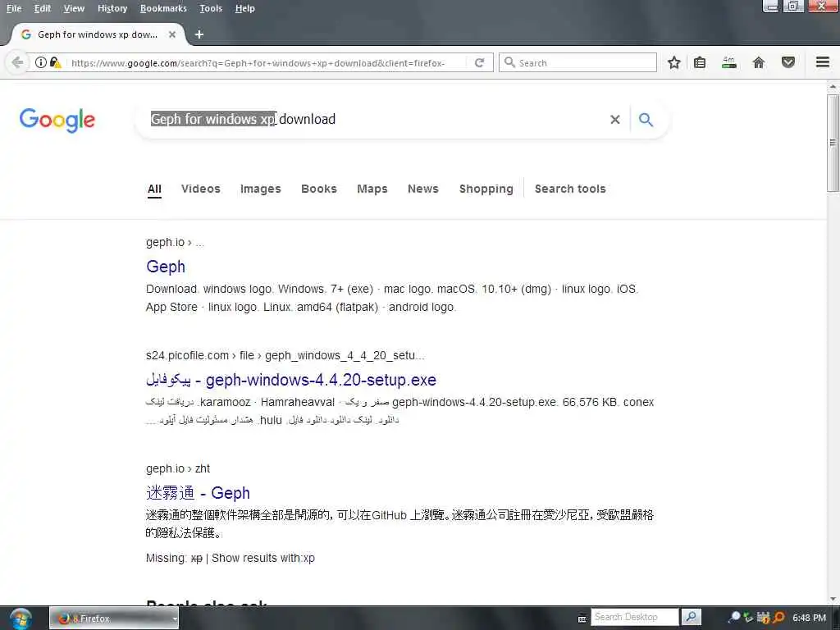Click the 6:48 PM clock
The image size is (840, 630).
(809, 618)
